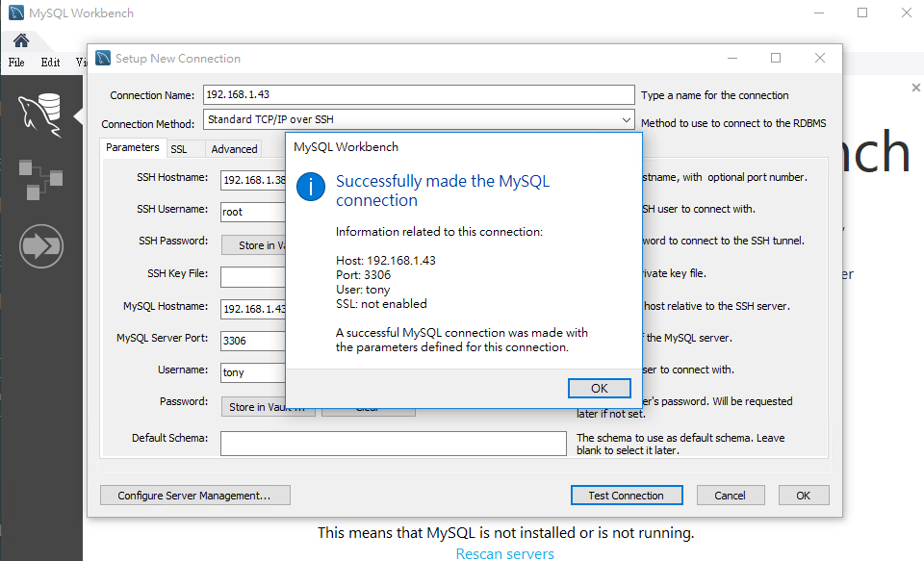The image size is (924, 561).
Task: Maximize the Setup New Connection window
Action: (776, 58)
